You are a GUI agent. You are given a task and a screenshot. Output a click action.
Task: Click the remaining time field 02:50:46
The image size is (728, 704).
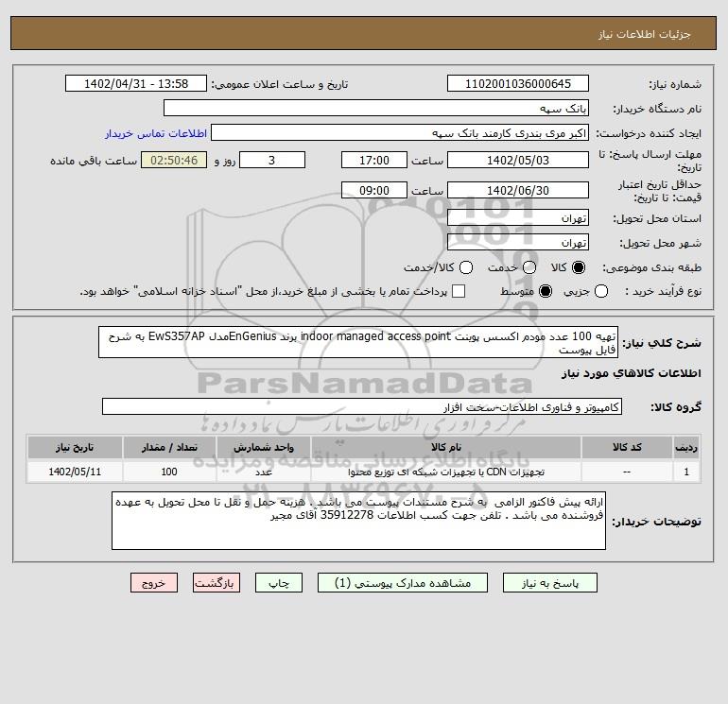tap(174, 160)
